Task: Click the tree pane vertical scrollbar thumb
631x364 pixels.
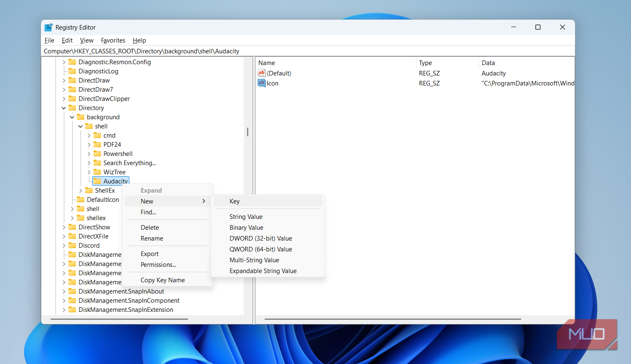Action: 247,132
